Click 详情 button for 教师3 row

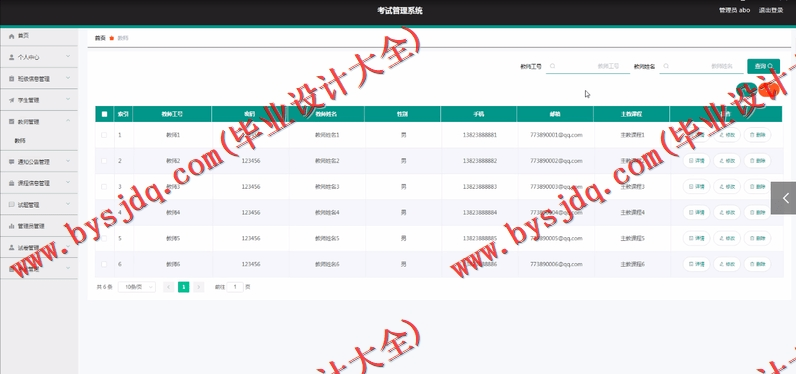click(x=696, y=187)
